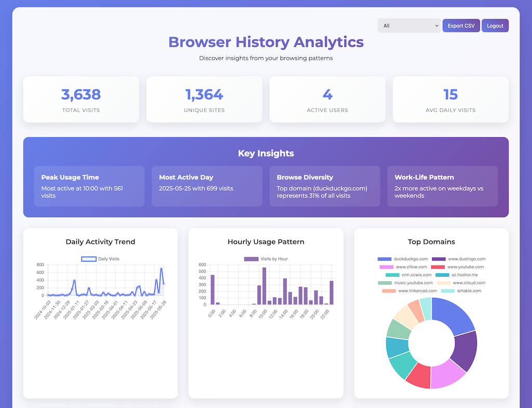This screenshot has width=532, height=408.
Task: Click the tallest bar in Hourly Usage Pattern
Action: click(x=264, y=286)
